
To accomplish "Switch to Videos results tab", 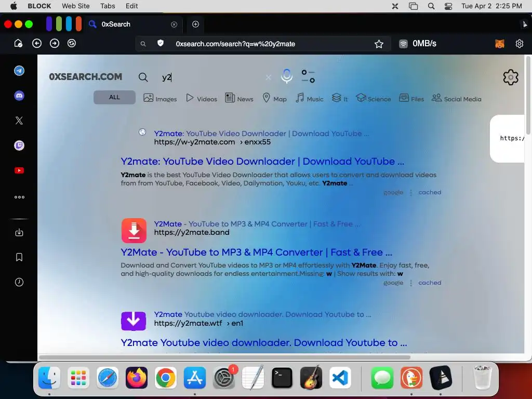I will coord(202,98).
